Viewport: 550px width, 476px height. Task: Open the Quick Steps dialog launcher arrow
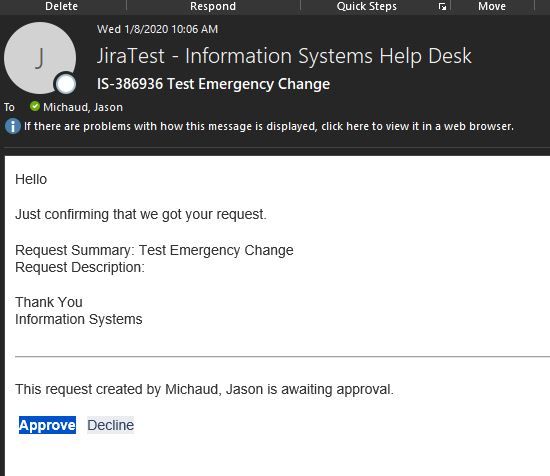coord(443,7)
